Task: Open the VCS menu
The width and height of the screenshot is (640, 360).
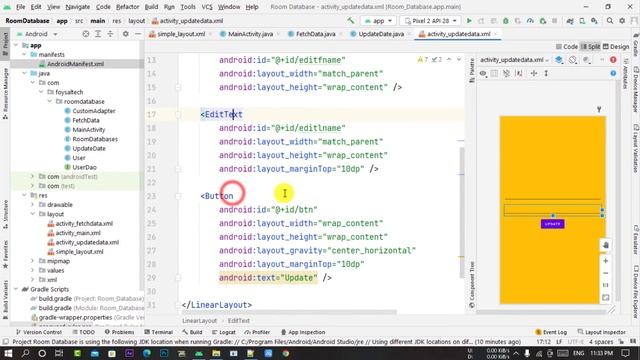Action: 207,7
